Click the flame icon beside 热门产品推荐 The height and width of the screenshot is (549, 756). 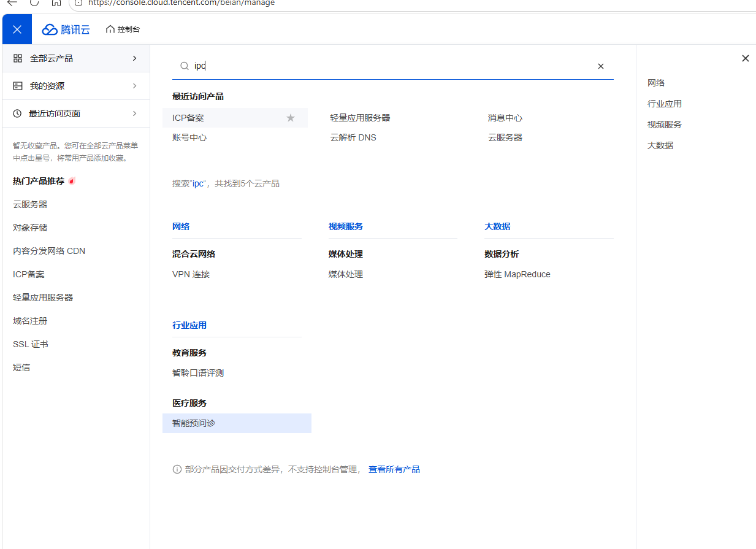coord(72,181)
